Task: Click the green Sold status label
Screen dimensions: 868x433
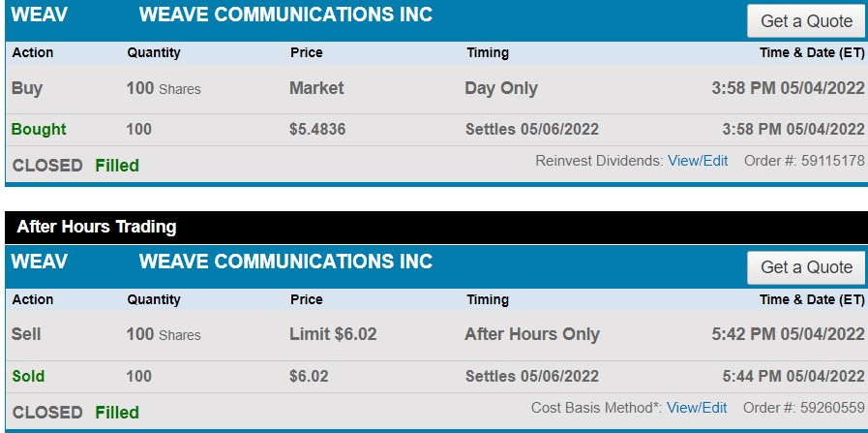Action: coord(28,376)
